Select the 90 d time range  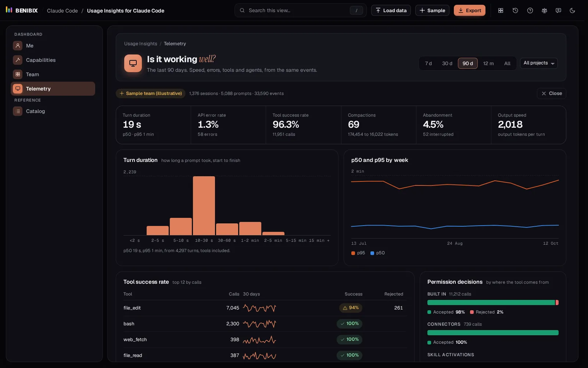(468, 63)
